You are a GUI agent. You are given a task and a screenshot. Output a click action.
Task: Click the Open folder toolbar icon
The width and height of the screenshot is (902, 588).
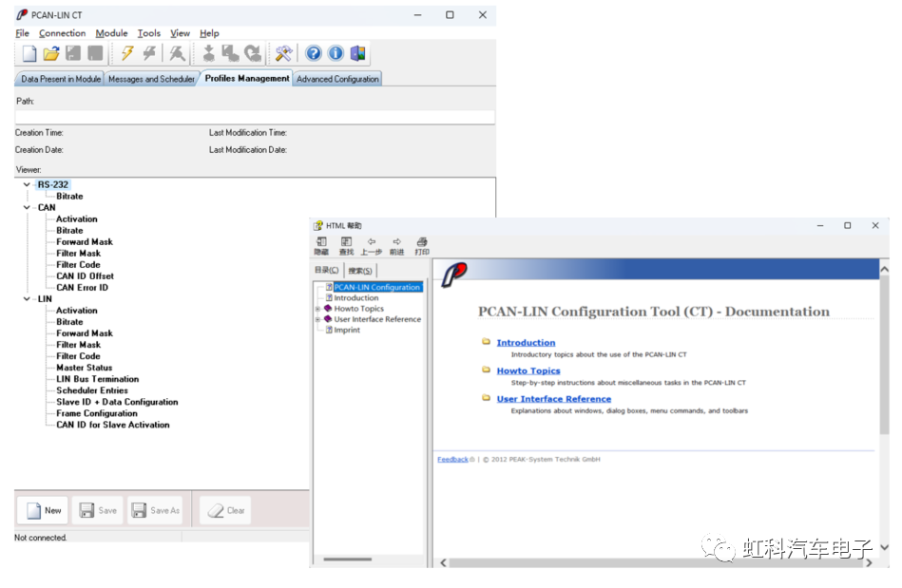(x=51, y=53)
